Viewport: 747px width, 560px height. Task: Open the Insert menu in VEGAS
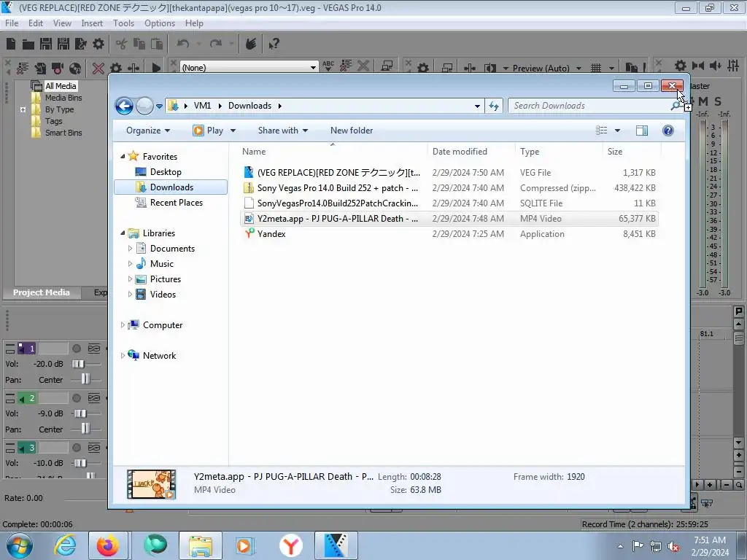(x=92, y=23)
